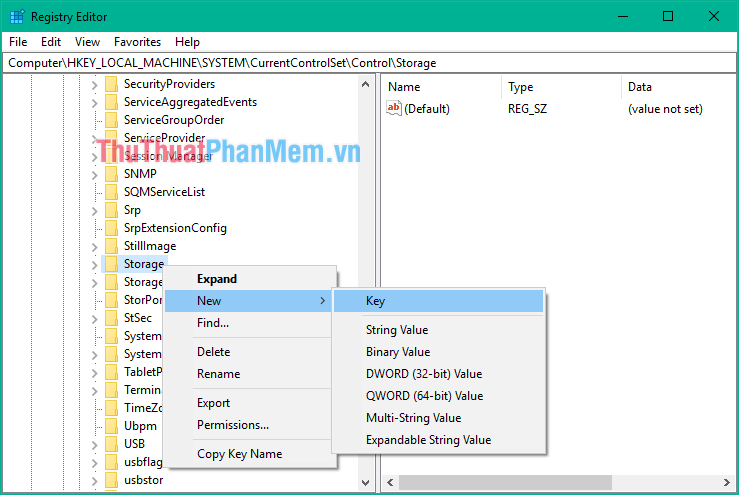Image resolution: width=739 pixels, height=495 pixels.
Task: Click the highlighted Storage folder icon
Action: pyautogui.click(x=112, y=264)
